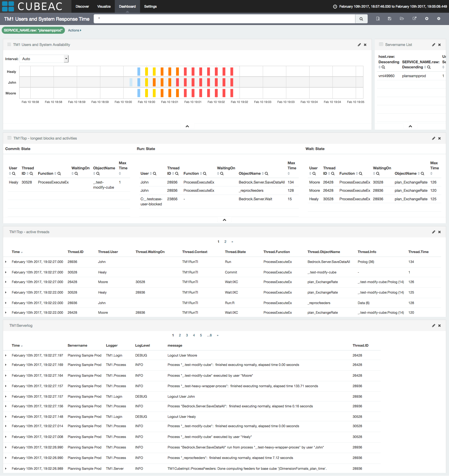Edit the TM1Top longest blocks panel

coord(433,138)
